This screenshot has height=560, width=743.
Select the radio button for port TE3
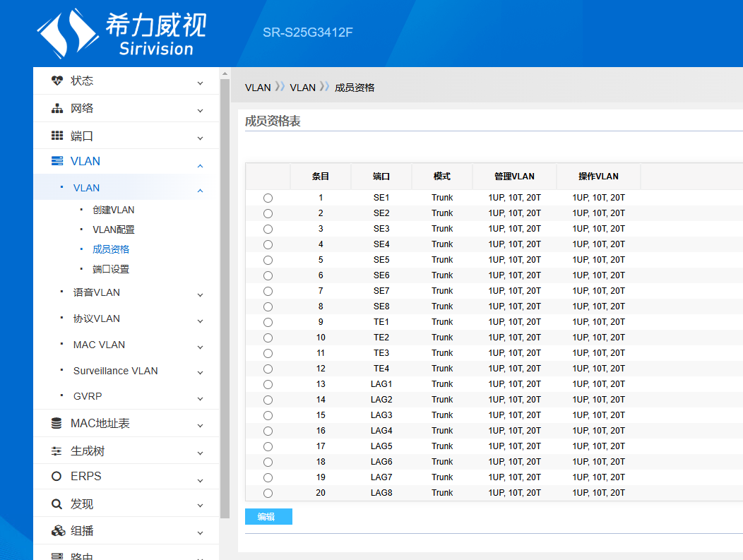pos(268,353)
